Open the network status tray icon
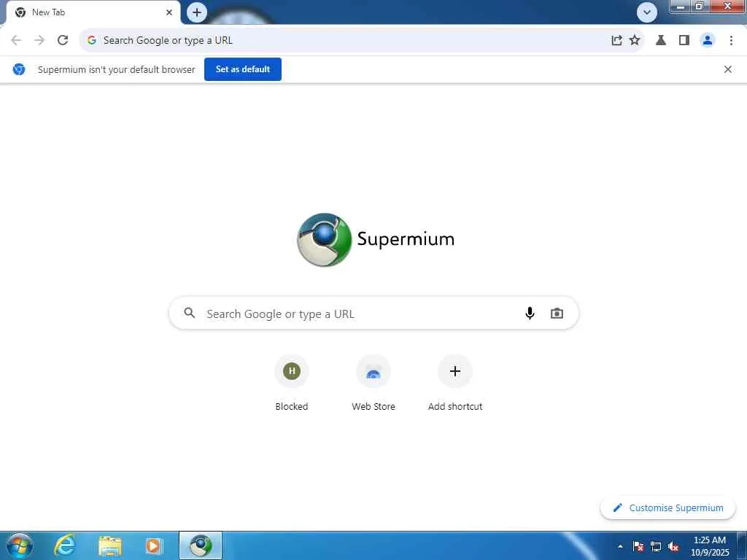747x560 pixels. [656, 546]
